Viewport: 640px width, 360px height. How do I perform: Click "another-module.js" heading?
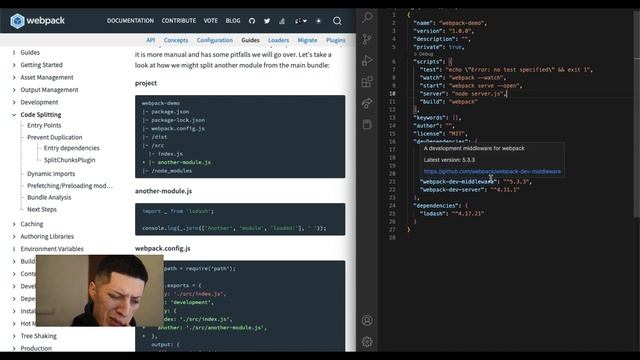point(163,191)
